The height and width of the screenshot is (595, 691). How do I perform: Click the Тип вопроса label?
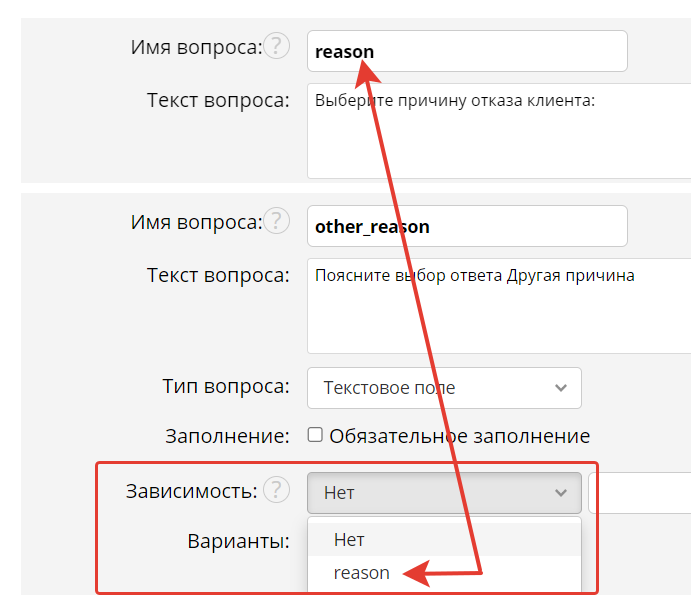pos(225,387)
